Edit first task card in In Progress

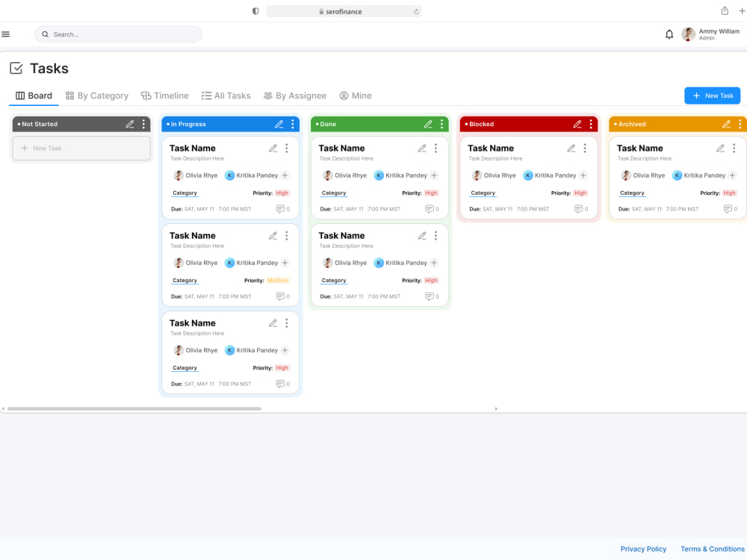[x=273, y=149]
